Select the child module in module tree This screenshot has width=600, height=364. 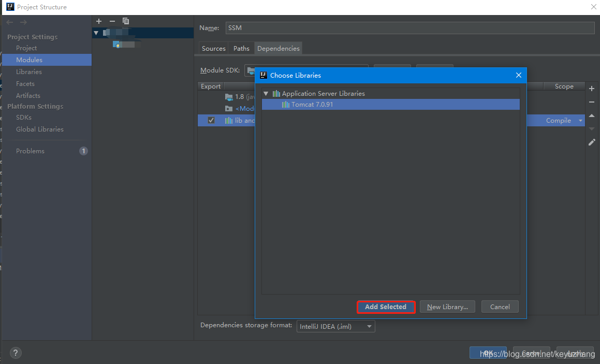pos(127,45)
